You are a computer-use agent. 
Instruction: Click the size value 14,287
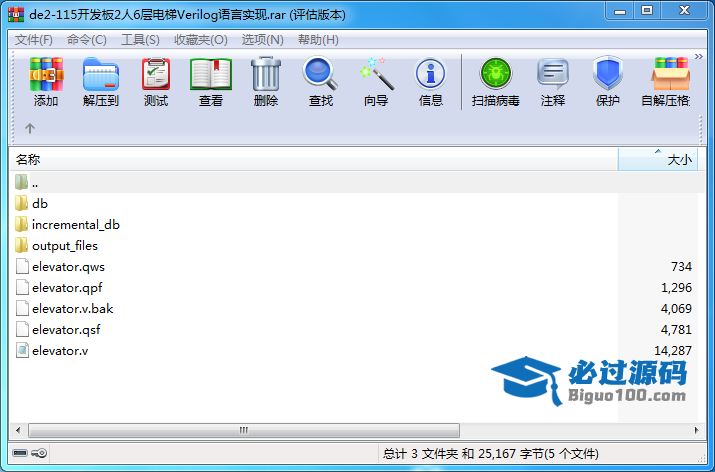point(673,351)
